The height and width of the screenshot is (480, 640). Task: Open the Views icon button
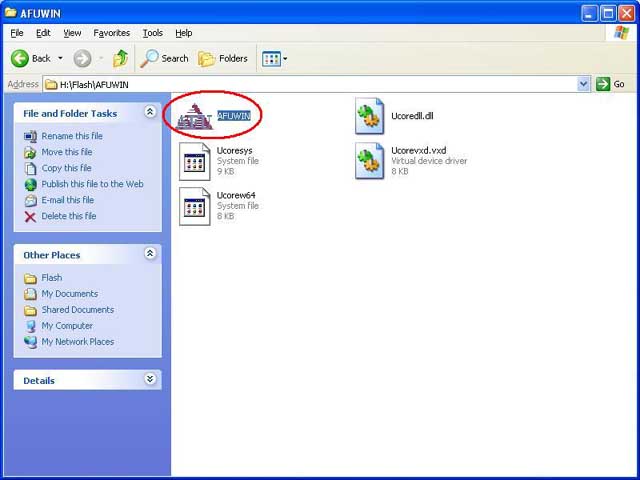(271, 59)
